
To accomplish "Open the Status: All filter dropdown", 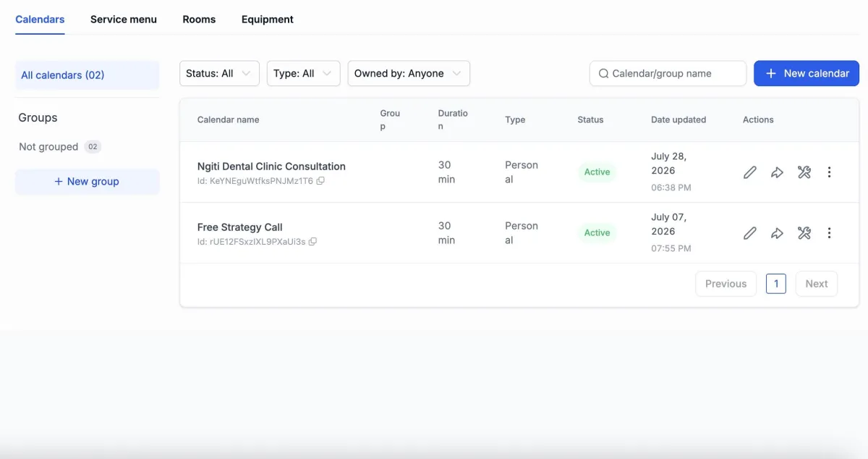I will tap(219, 73).
